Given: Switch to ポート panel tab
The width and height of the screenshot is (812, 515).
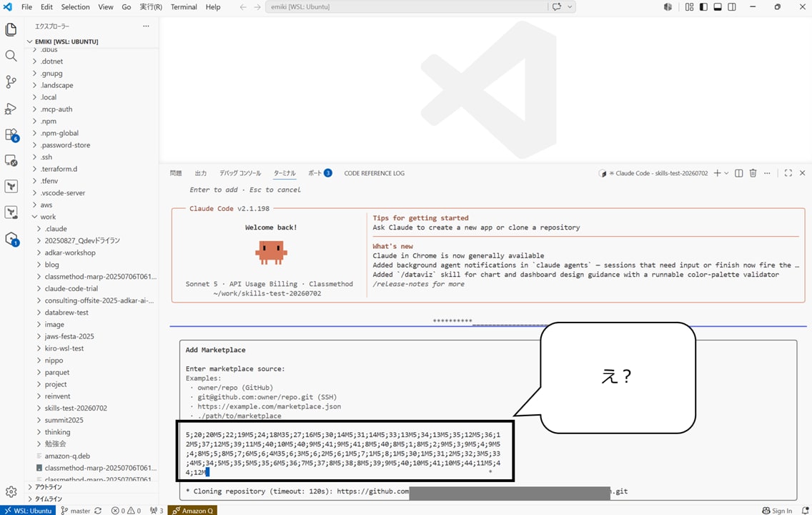Looking at the screenshot, I should 320,173.
